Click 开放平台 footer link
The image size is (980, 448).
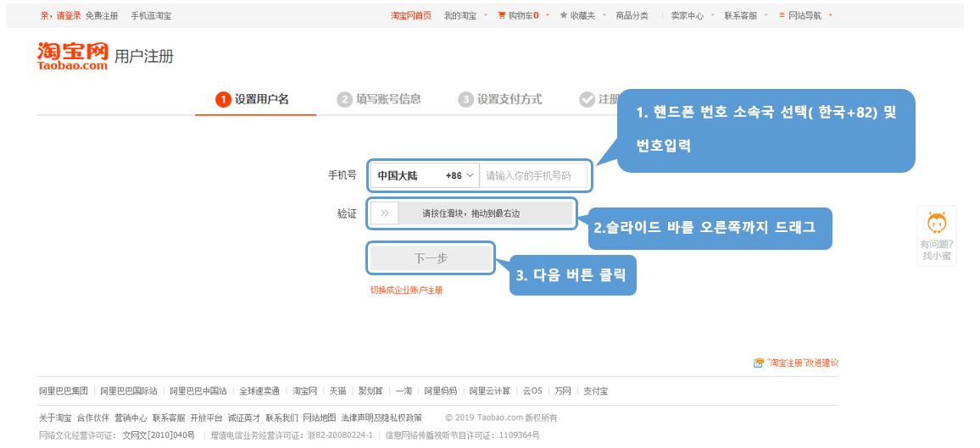206,418
